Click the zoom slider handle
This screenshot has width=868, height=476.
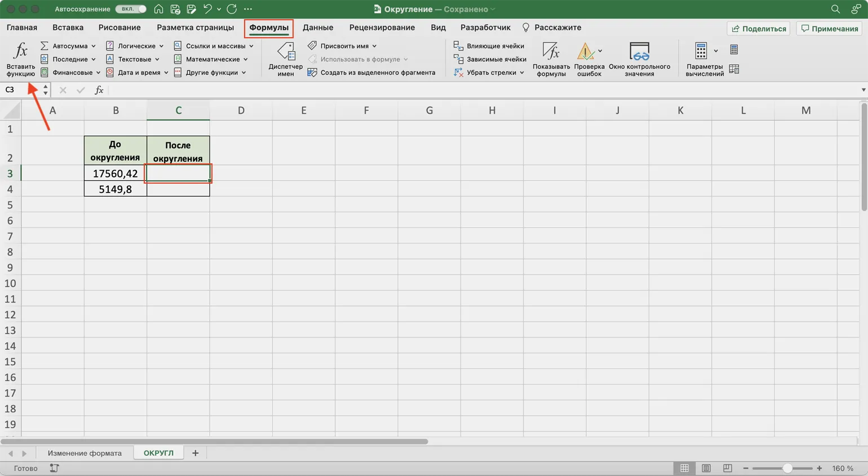point(787,468)
